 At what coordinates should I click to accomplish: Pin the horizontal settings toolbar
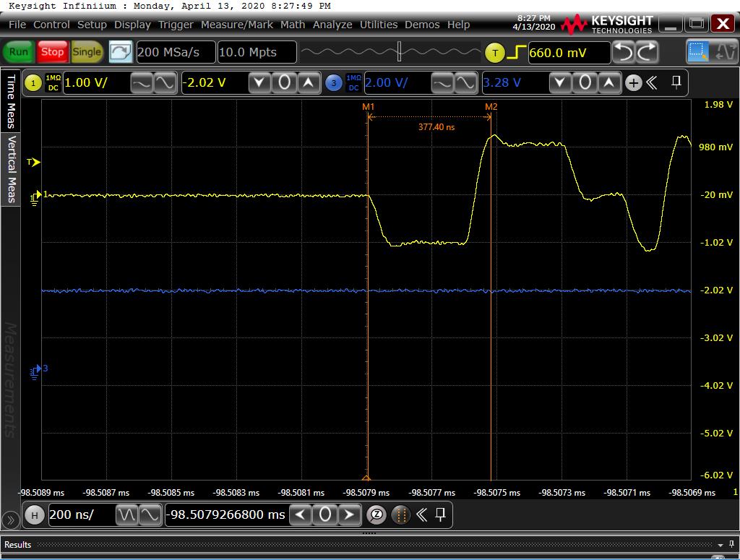(x=440, y=515)
